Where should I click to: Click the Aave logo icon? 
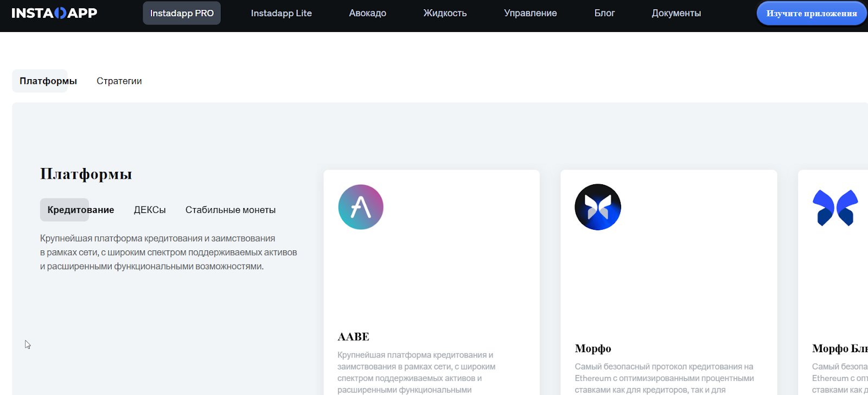[x=361, y=207]
